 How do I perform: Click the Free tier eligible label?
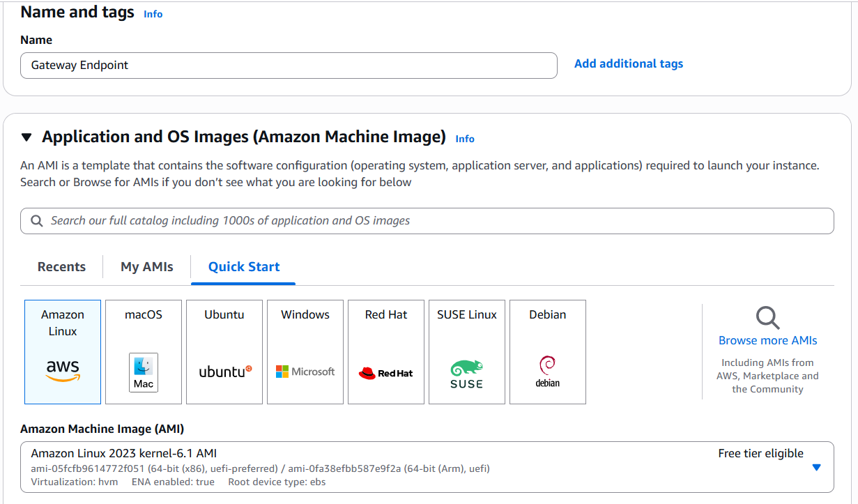tap(761, 454)
